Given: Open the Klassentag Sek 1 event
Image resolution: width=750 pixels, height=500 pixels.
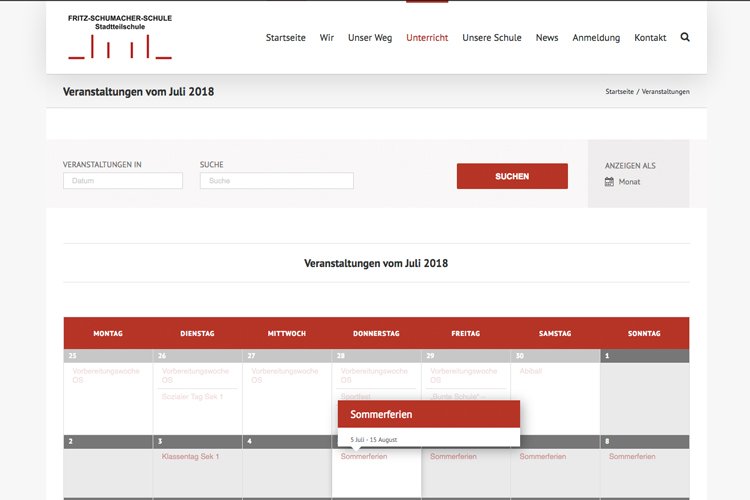Looking at the screenshot, I should (x=190, y=457).
